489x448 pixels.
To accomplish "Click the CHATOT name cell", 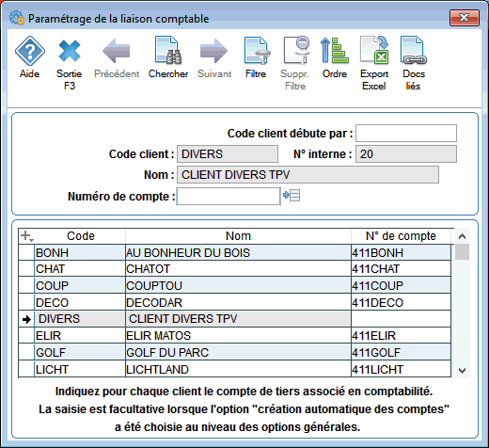I will (x=238, y=269).
